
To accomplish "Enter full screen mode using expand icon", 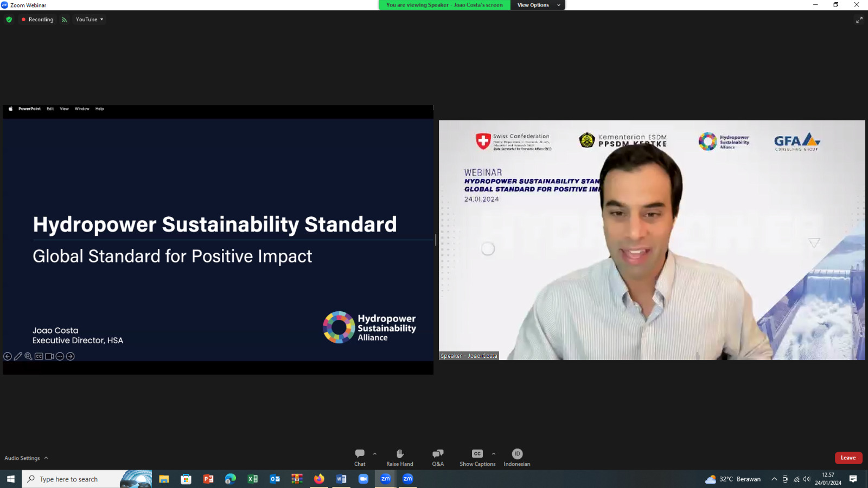I will pyautogui.click(x=859, y=20).
